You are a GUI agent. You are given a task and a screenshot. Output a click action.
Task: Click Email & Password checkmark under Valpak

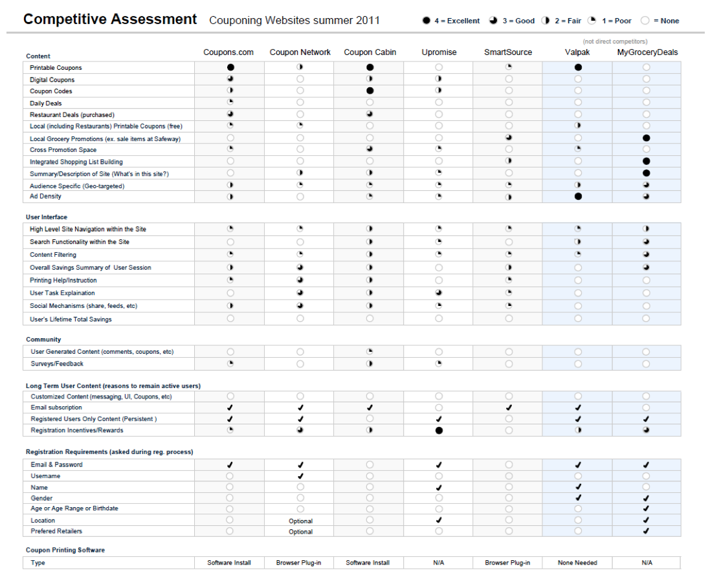(x=578, y=465)
